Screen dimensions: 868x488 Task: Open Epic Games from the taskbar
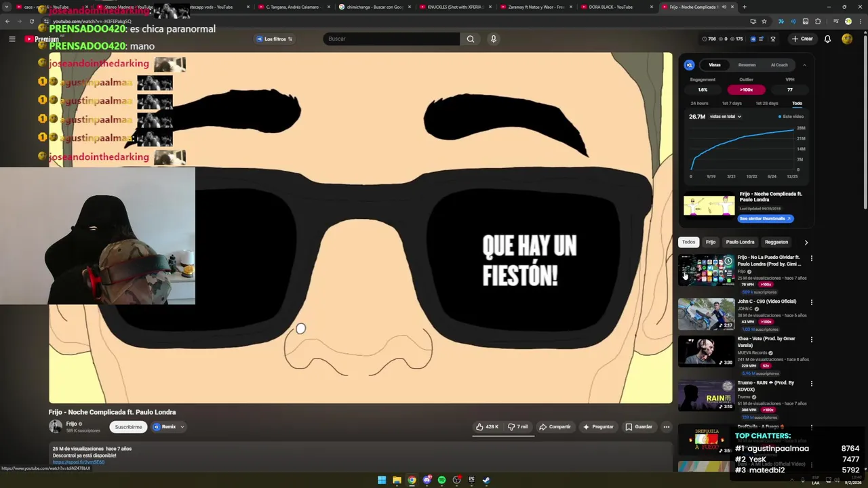tap(471, 481)
